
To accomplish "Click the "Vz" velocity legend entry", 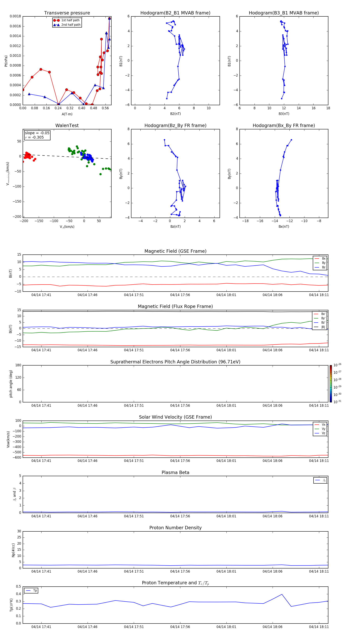I will [x=320, y=433].
